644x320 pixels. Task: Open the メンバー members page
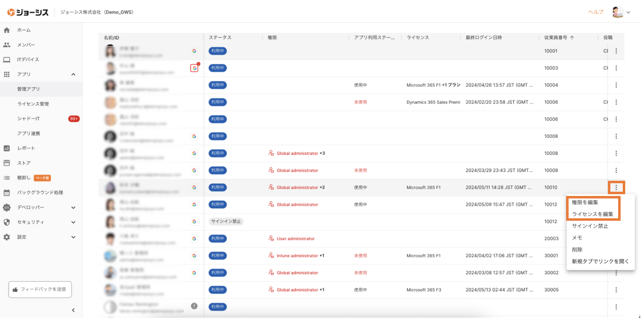(x=26, y=45)
